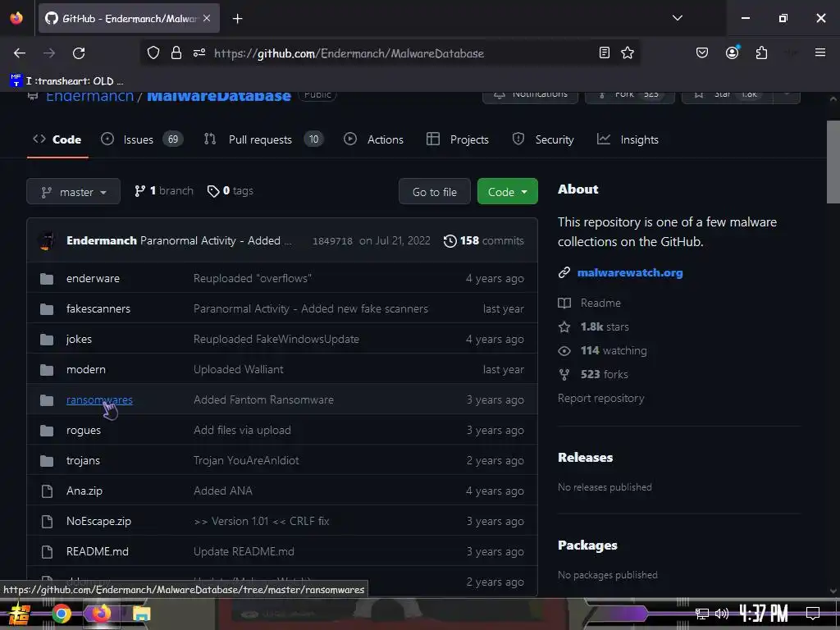This screenshot has width=840, height=630.
Task: Open site permissions icon in address bar
Action: [x=199, y=52]
